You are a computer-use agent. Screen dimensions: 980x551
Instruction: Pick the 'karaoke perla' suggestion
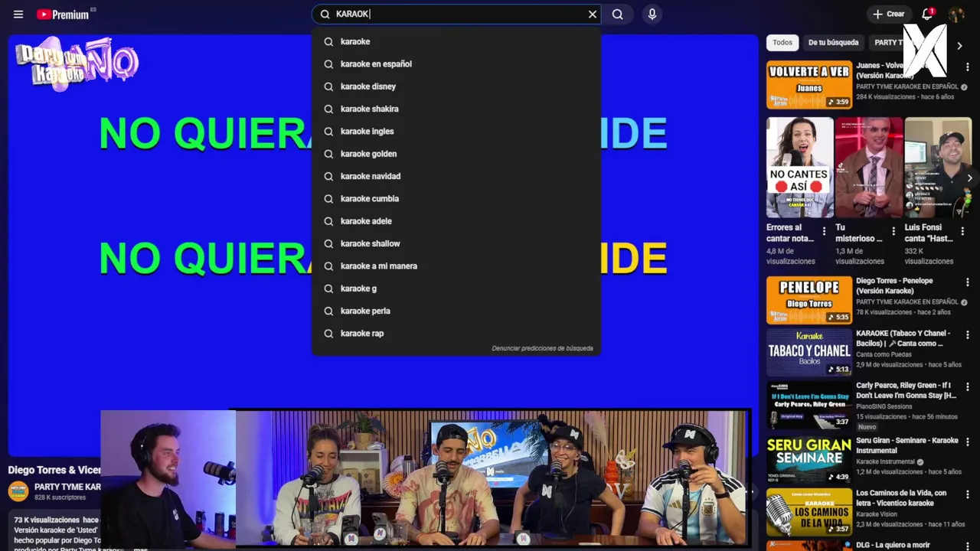pos(456,311)
